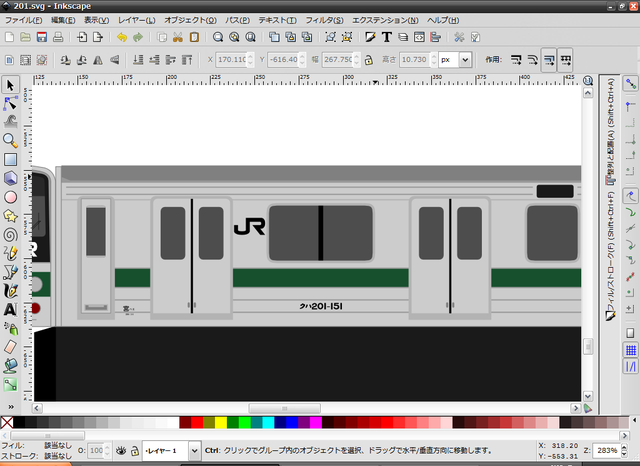Open palette menu arrow at right
The width and height of the screenshot is (640, 466).
(635, 420)
